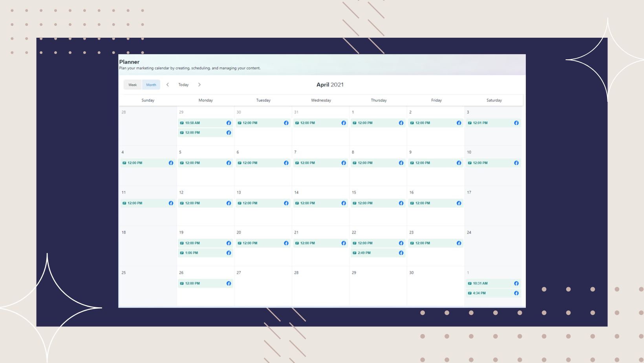This screenshot has height=363, width=644.
Task: Click the post type icon on April 15 post
Action: click(354, 203)
